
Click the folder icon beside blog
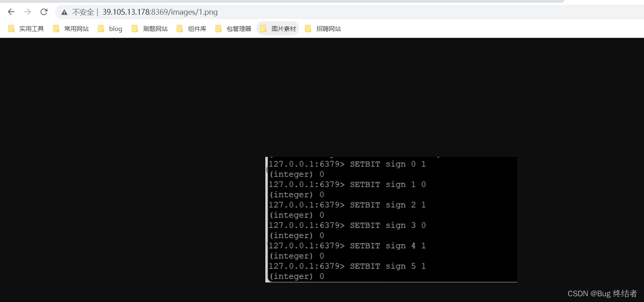coord(101,29)
